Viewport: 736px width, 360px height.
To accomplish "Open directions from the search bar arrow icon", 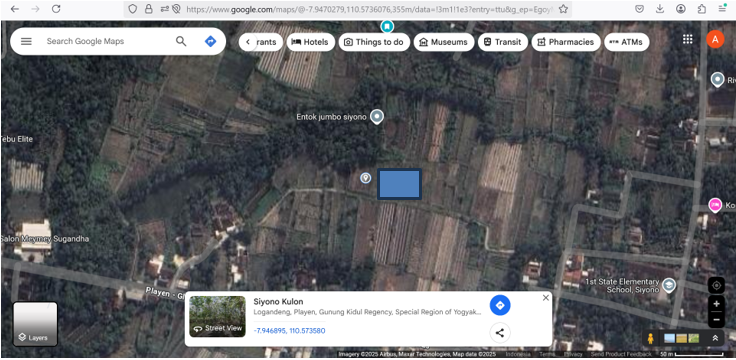I will click(211, 41).
